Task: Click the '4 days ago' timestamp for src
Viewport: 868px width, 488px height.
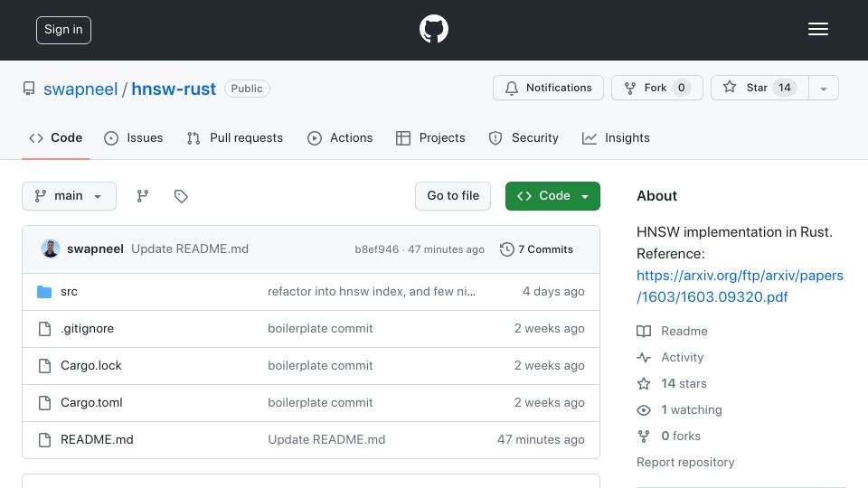Action: (x=553, y=292)
